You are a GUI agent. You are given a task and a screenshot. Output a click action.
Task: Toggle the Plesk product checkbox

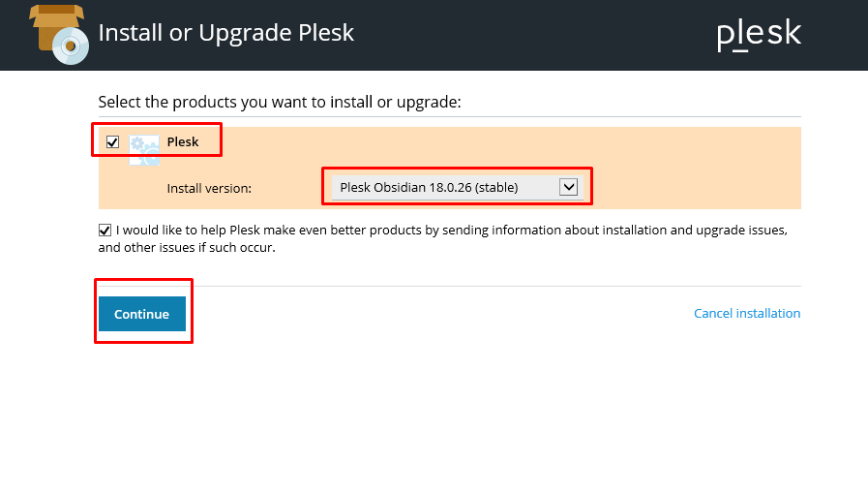(112, 142)
